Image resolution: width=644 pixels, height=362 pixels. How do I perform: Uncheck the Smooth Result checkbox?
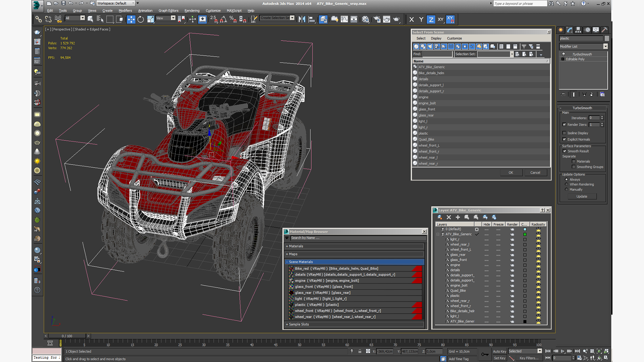click(x=564, y=151)
